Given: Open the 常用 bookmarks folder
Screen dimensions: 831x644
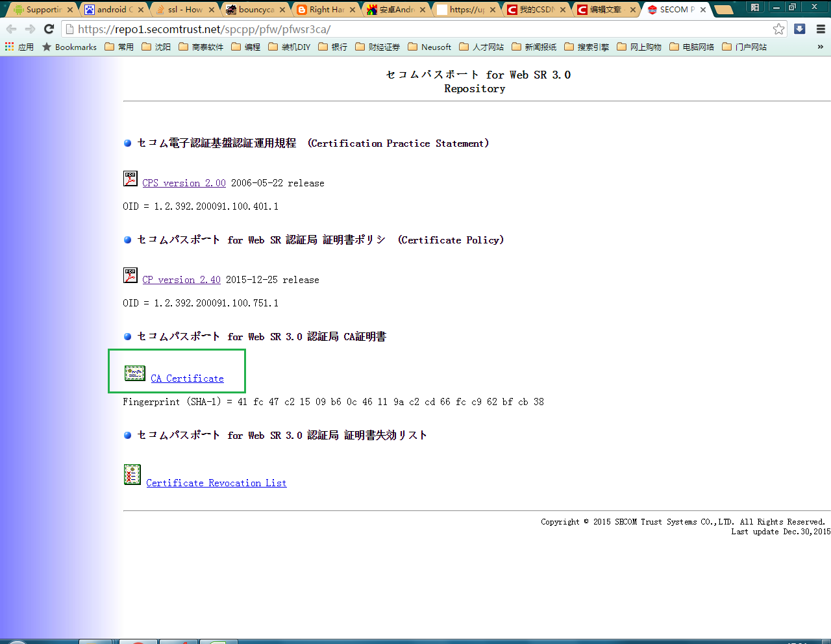Looking at the screenshot, I should tap(119, 47).
